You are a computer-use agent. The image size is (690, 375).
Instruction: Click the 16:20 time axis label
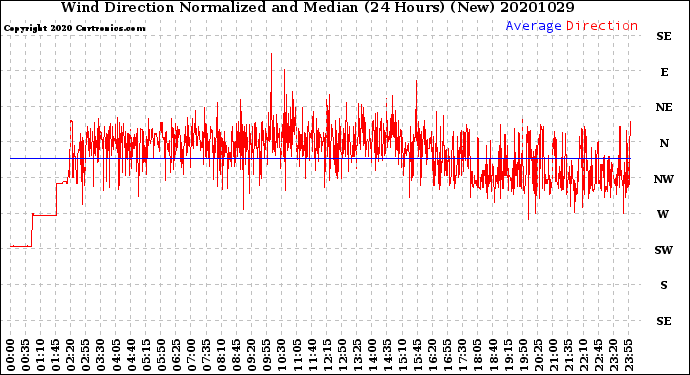(433, 355)
